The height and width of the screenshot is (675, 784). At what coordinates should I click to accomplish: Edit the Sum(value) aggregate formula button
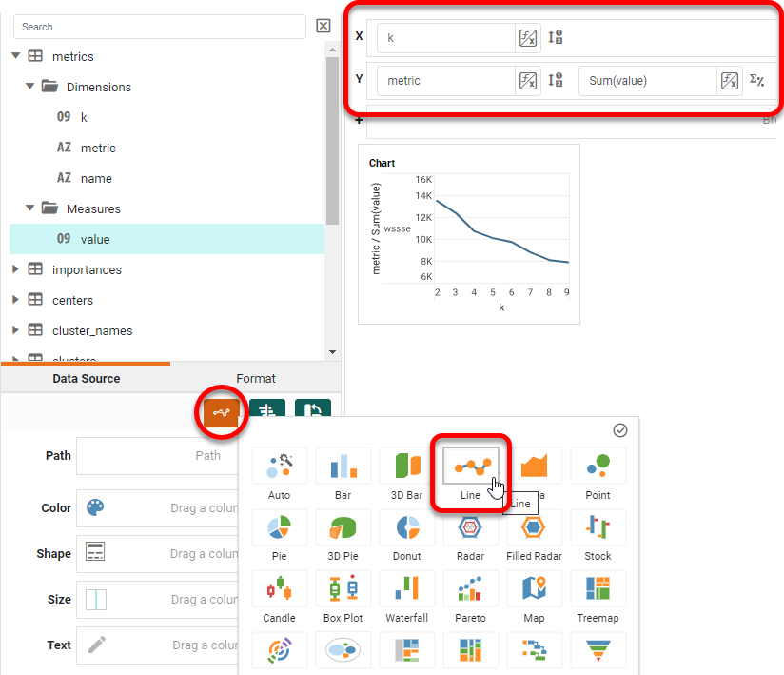pos(729,81)
